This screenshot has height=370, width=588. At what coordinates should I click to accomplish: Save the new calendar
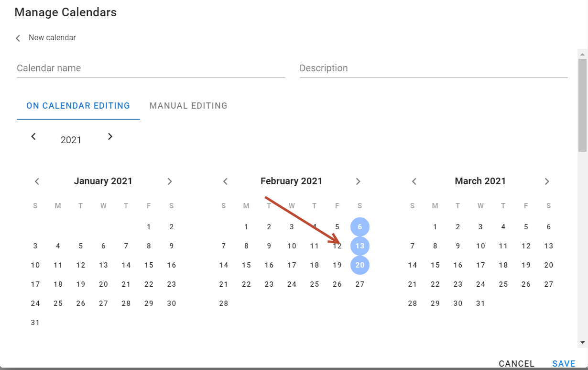(564, 364)
